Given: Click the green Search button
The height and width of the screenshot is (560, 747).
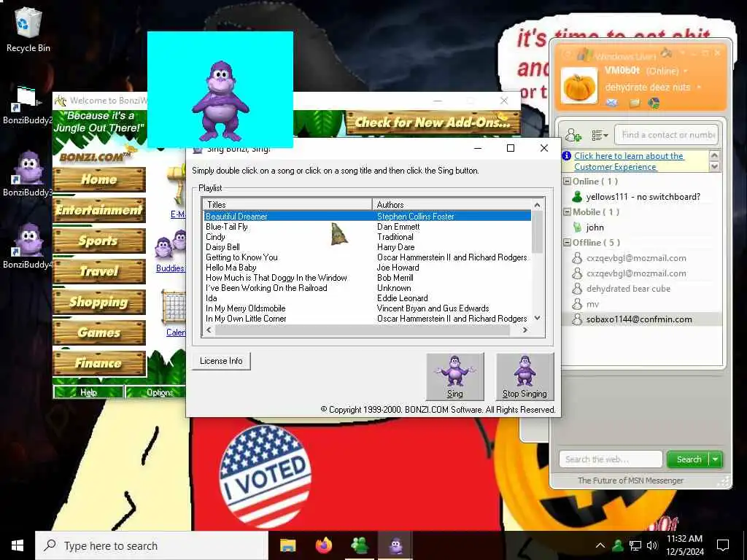Looking at the screenshot, I should (689, 459).
